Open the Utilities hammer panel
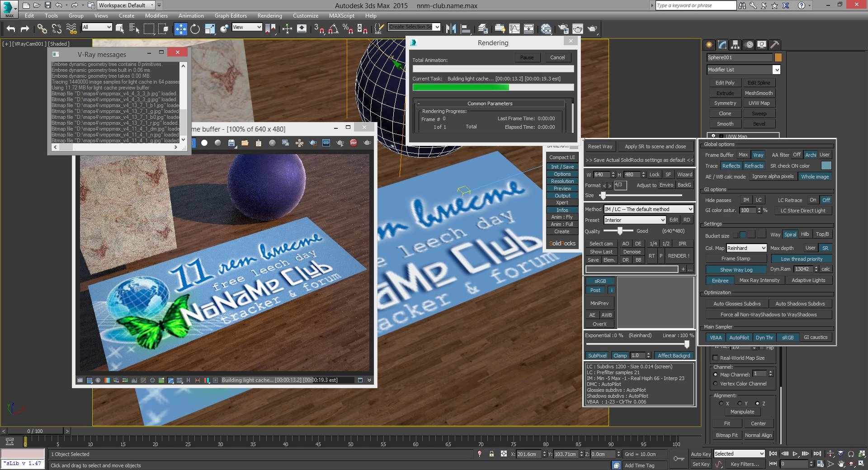This screenshot has height=470, width=868. click(x=774, y=44)
